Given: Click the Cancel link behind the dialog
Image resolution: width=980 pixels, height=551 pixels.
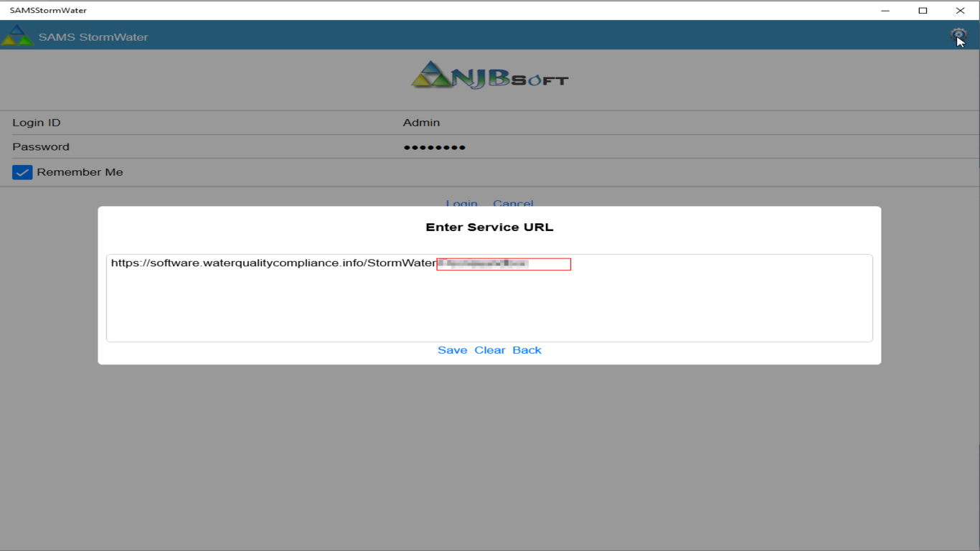Looking at the screenshot, I should click(513, 203).
